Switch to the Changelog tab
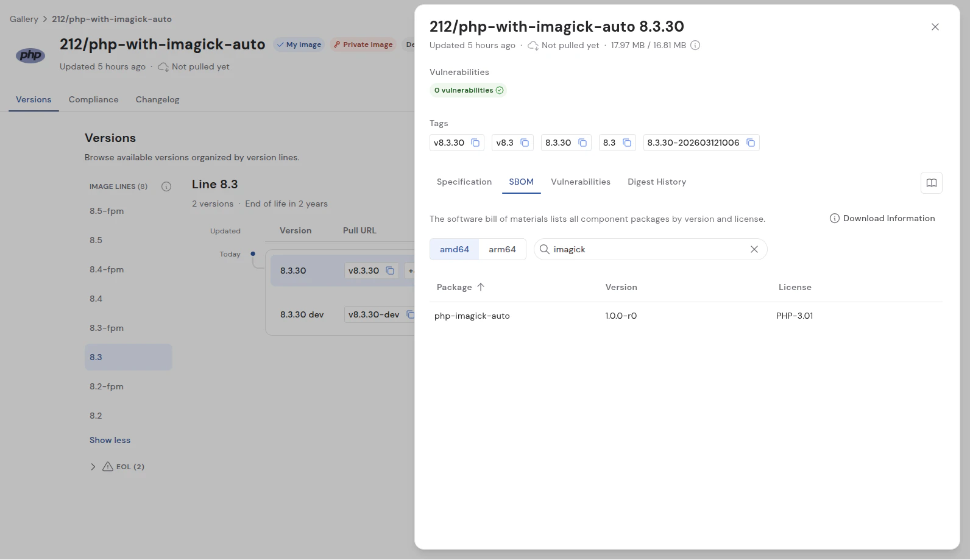970x560 pixels. (x=157, y=99)
